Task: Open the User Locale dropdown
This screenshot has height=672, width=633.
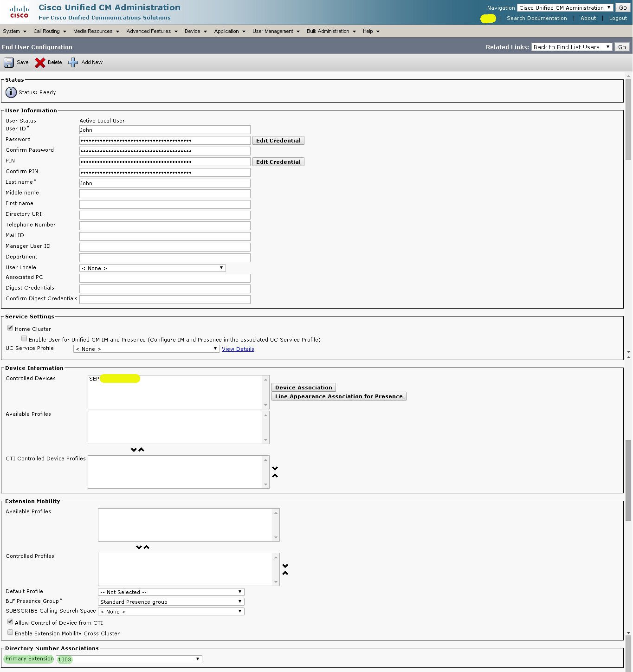Action: click(x=153, y=268)
